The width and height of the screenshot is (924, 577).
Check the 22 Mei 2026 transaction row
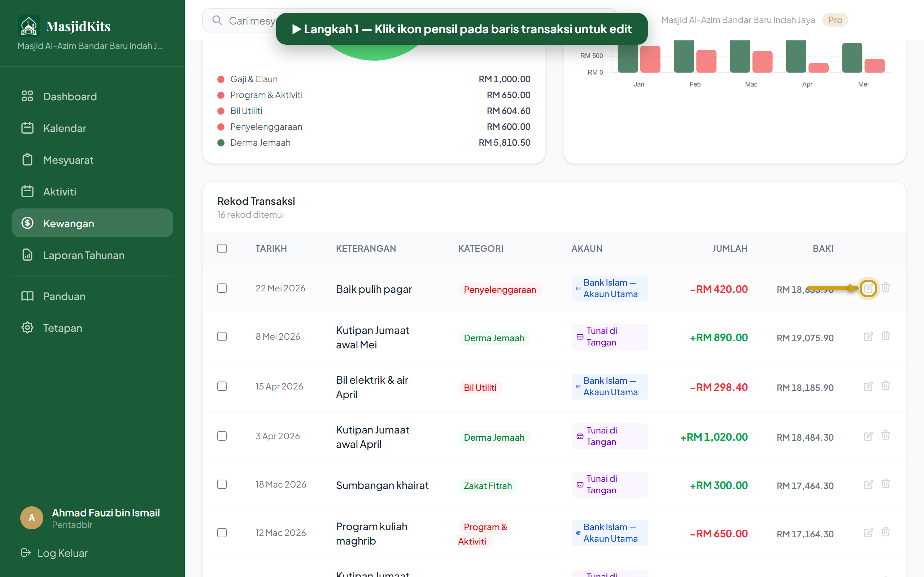point(222,288)
